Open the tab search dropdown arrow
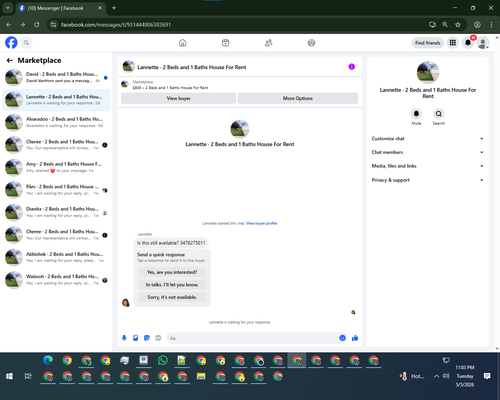500x400 pixels. 7,8
